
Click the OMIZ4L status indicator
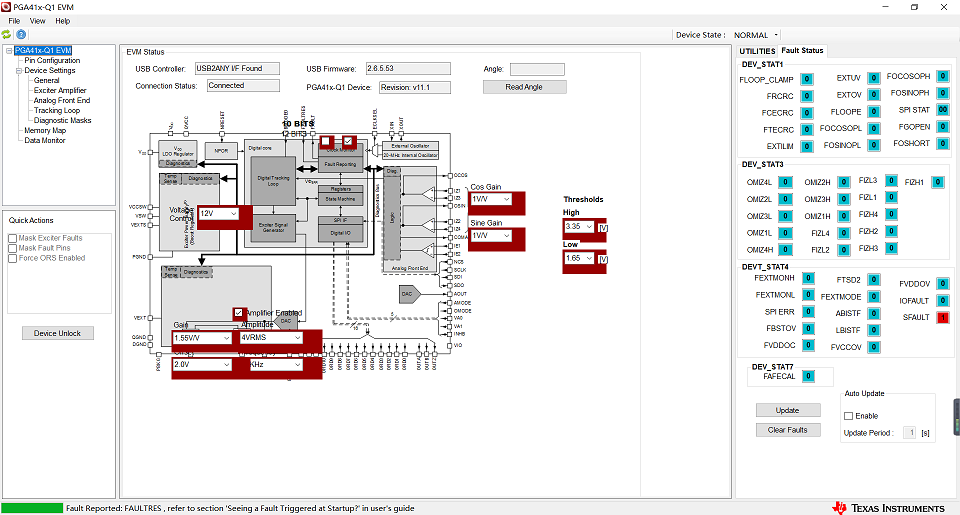click(x=785, y=182)
